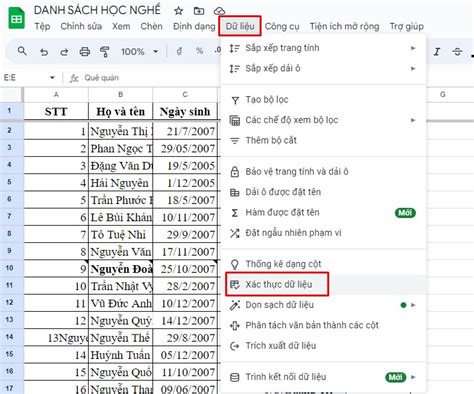Click the currency format đ icon
This screenshot has width=474, height=394.
pyautogui.click(x=179, y=51)
